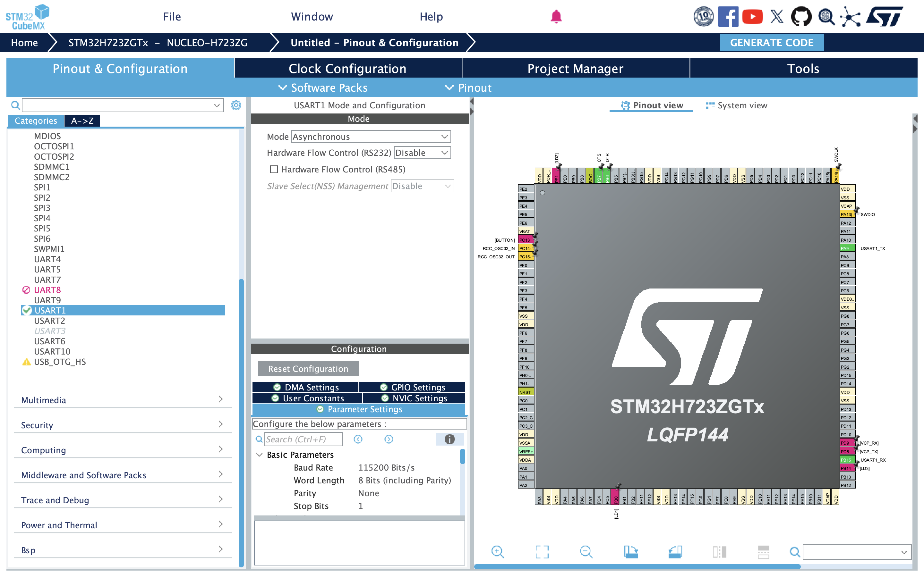The image size is (924, 577).
Task: Switch peripheral list to A->Z sorting
Action: [x=82, y=121]
